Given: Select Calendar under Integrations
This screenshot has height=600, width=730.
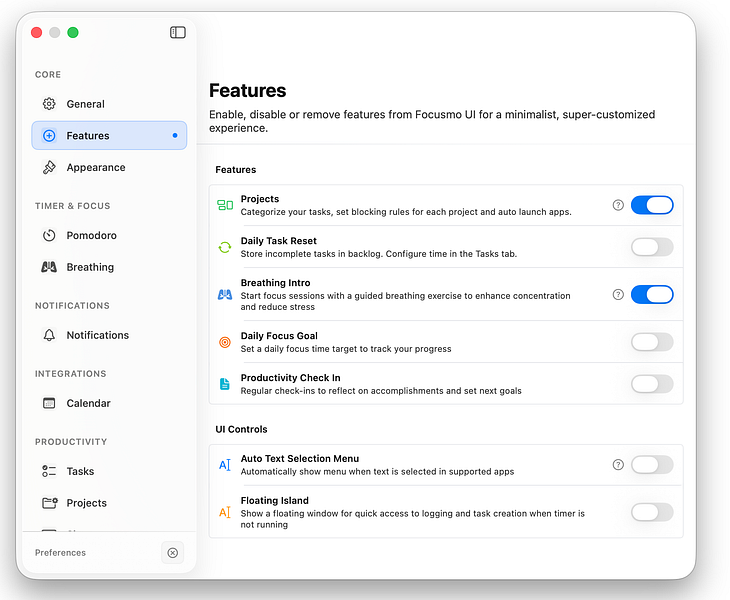Looking at the screenshot, I should coord(89,404).
